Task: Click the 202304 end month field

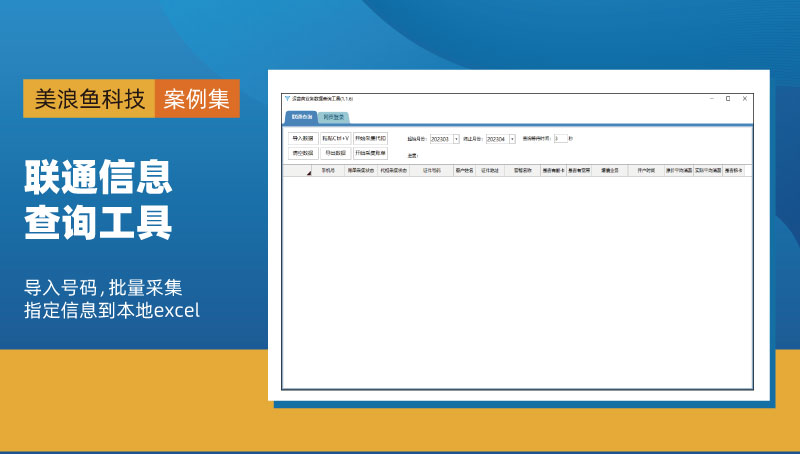Action: pos(497,139)
